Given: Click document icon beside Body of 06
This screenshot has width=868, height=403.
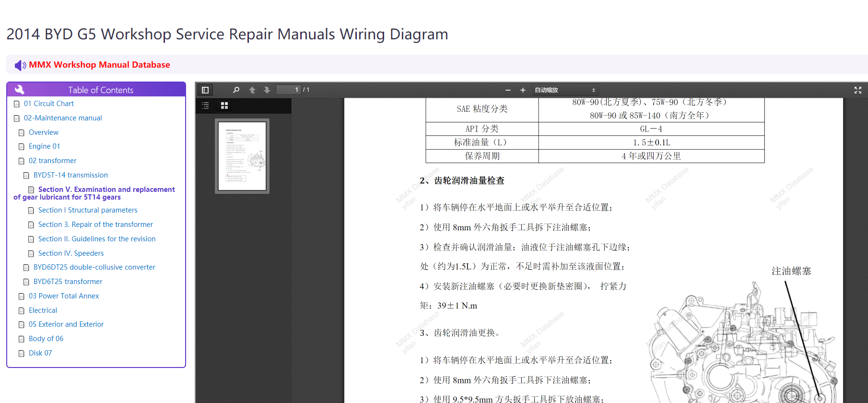Looking at the screenshot, I should coord(22,339).
